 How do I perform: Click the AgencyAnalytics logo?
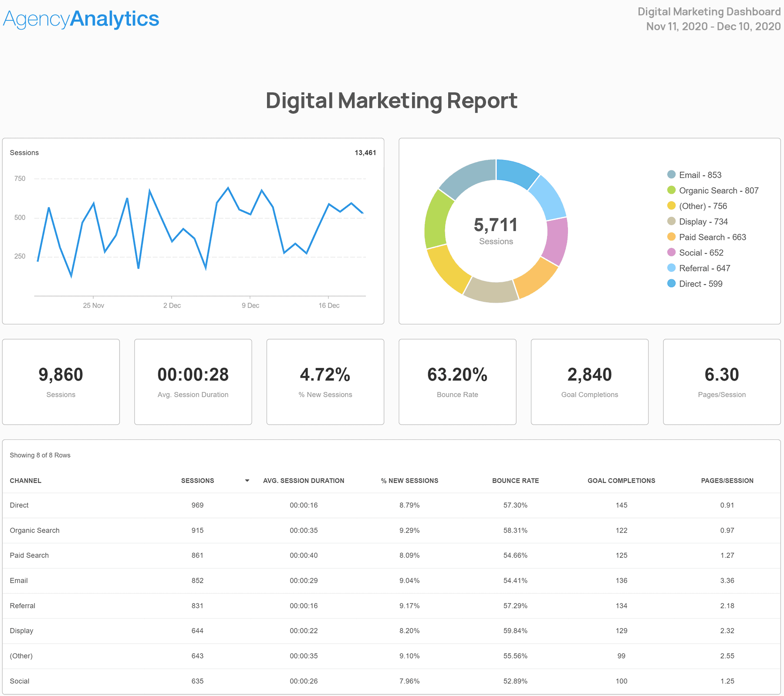81,18
